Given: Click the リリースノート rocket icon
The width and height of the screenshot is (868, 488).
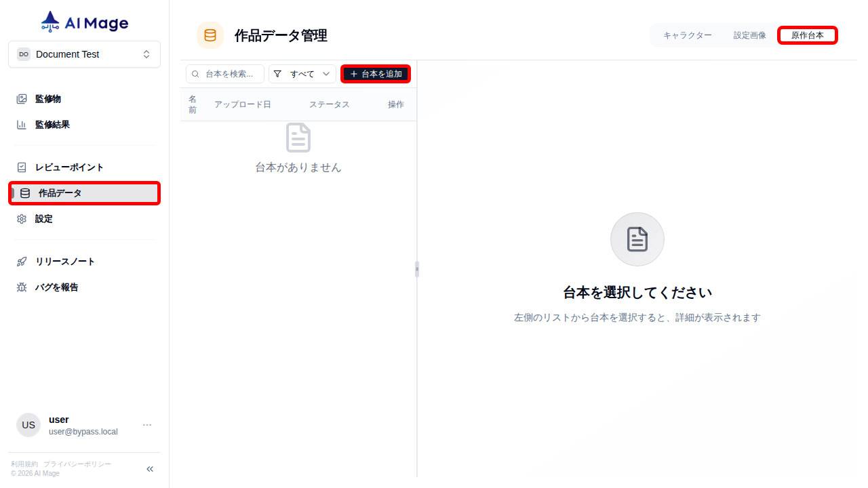Looking at the screenshot, I should point(21,261).
